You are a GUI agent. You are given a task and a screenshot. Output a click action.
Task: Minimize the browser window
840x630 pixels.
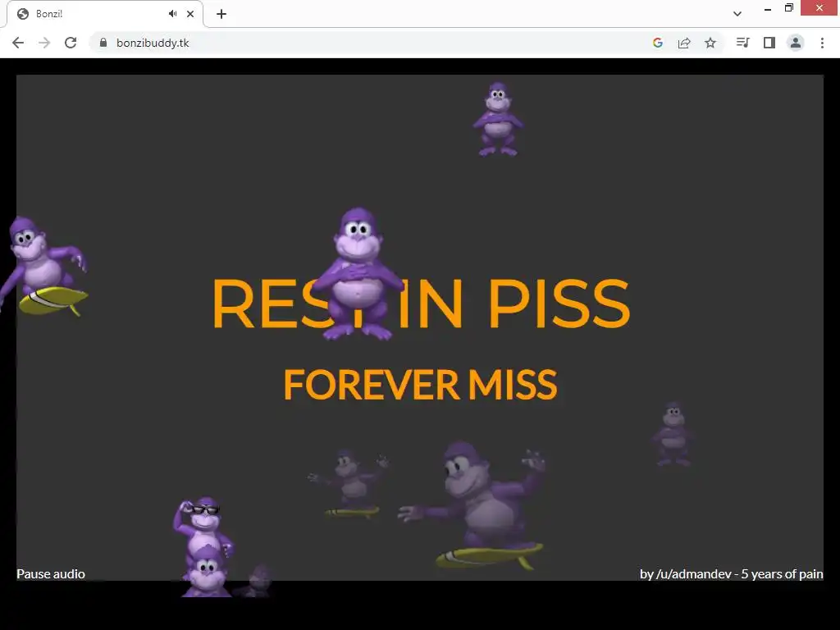tap(768, 8)
